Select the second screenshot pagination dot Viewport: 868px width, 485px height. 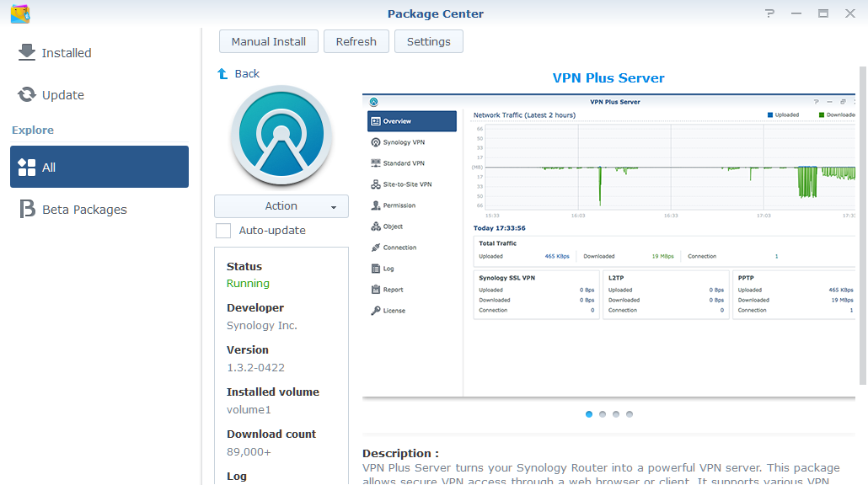point(602,413)
